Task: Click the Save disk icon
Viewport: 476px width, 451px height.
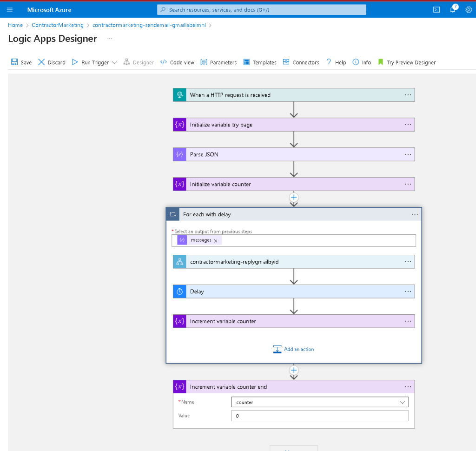Action: pyautogui.click(x=14, y=62)
